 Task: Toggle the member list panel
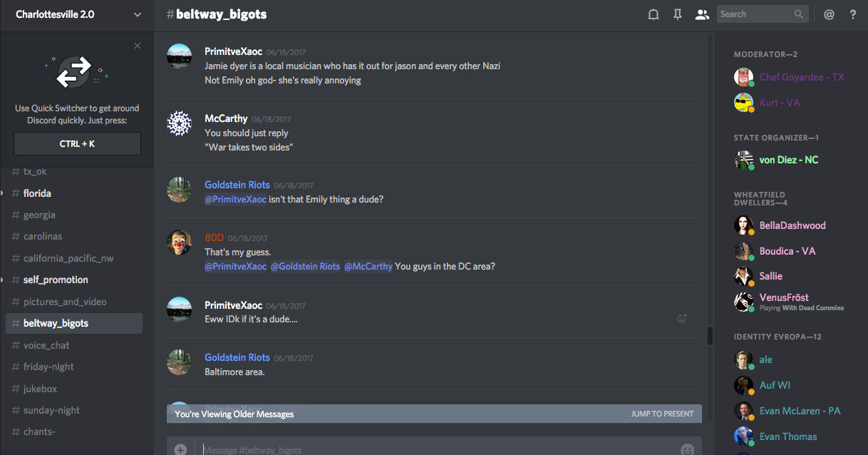click(x=702, y=14)
